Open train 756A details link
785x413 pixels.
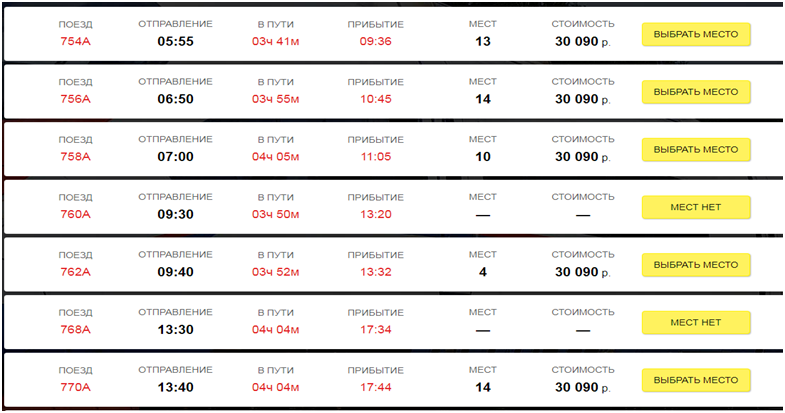pyautogui.click(x=75, y=99)
